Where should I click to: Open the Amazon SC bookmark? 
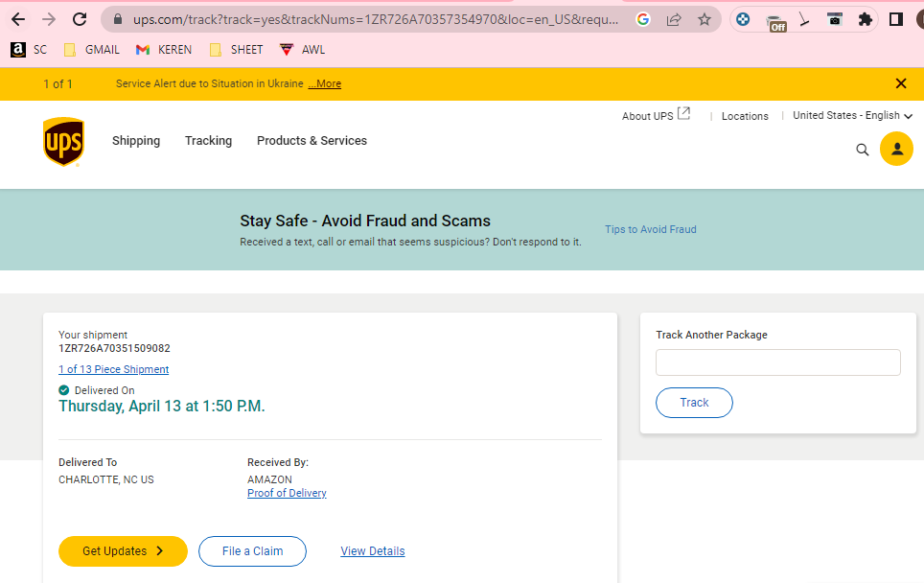(x=29, y=50)
